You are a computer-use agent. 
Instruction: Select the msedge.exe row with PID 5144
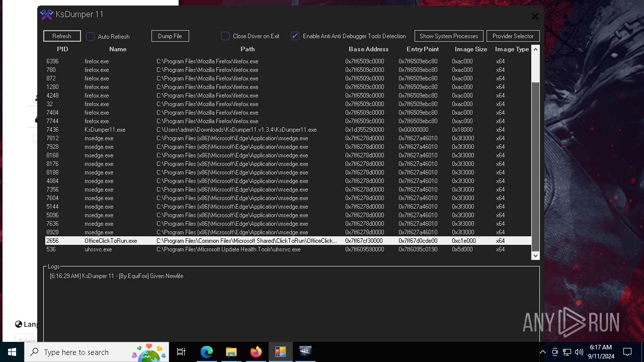pyautogui.click(x=288, y=207)
